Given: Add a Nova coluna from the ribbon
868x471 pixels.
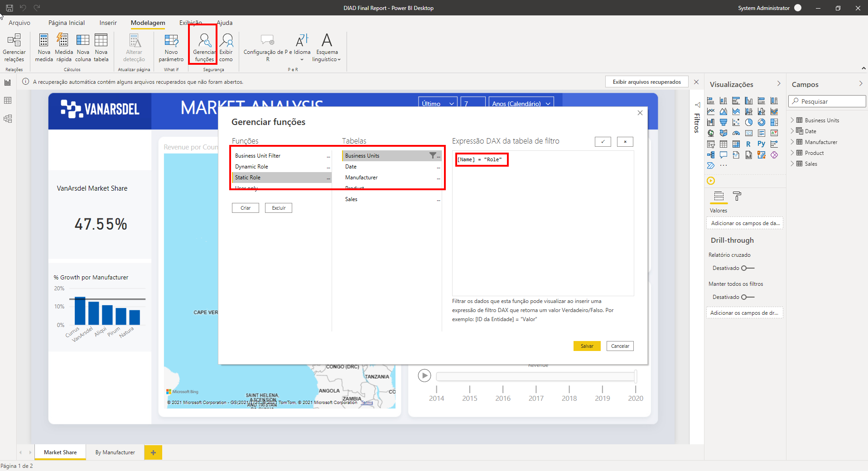Looking at the screenshot, I should coord(83,48).
